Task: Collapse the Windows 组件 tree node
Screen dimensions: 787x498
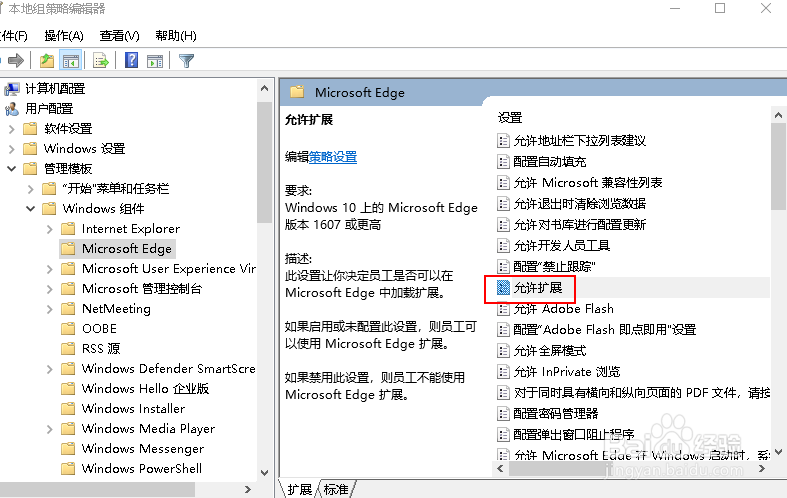Action: (31, 208)
